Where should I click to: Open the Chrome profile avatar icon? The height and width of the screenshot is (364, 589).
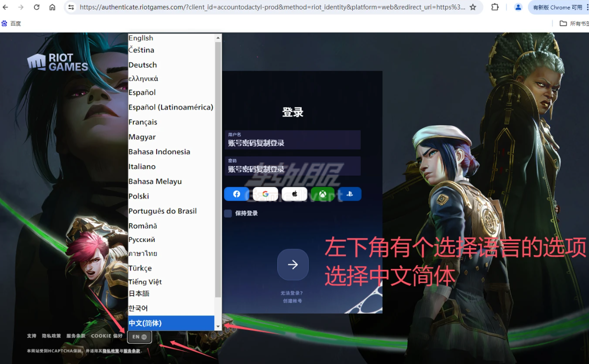click(x=518, y=7)
